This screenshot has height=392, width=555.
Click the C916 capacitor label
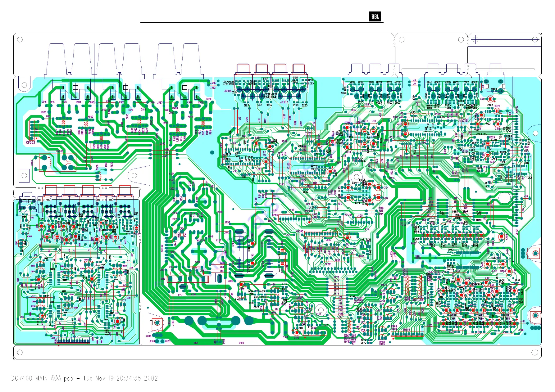pyautogui.click(x=44, y=102)
